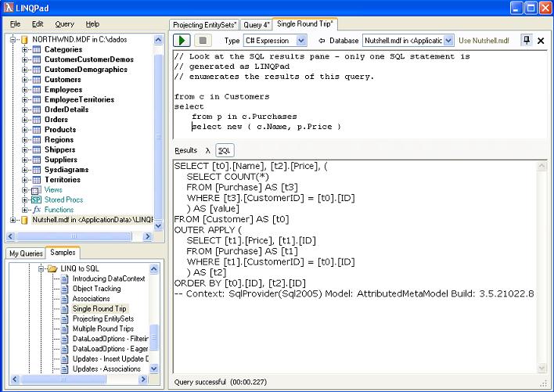Click the Orders table icon
The image size is (554, 392).
click(37, 120)
